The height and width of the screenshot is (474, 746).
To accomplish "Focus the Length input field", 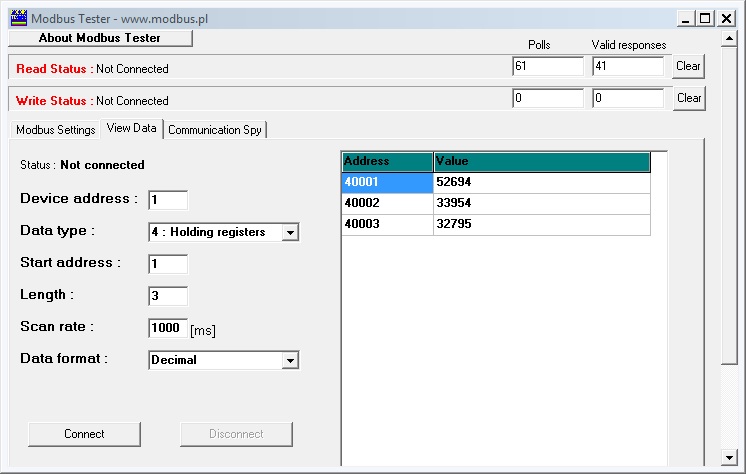I will coord(168,296).
